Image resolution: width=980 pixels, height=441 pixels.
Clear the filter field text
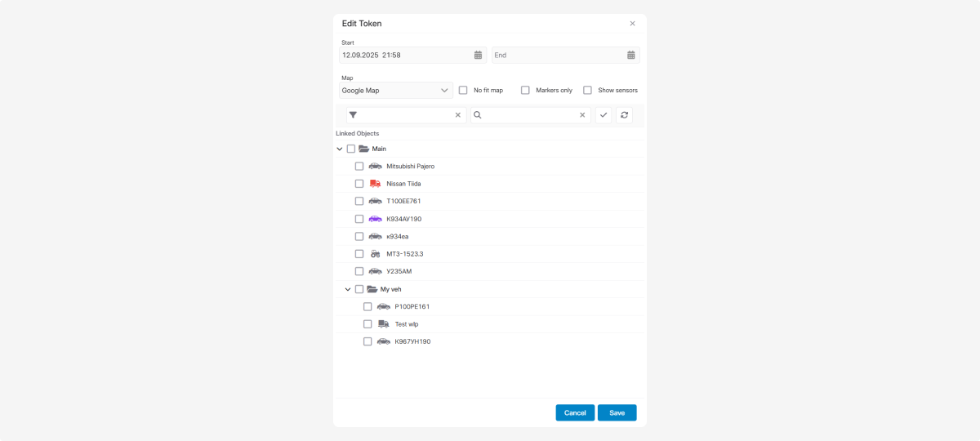(457, 115)
